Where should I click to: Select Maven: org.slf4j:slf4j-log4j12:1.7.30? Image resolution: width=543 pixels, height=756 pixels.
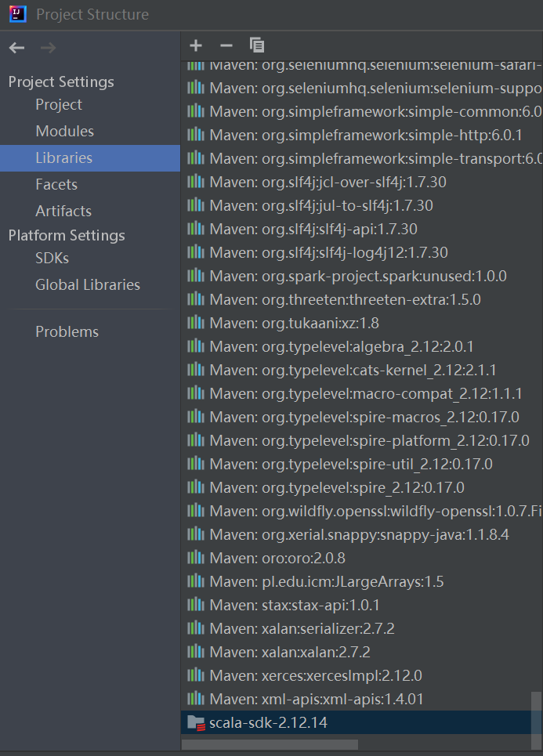[362, 252]
